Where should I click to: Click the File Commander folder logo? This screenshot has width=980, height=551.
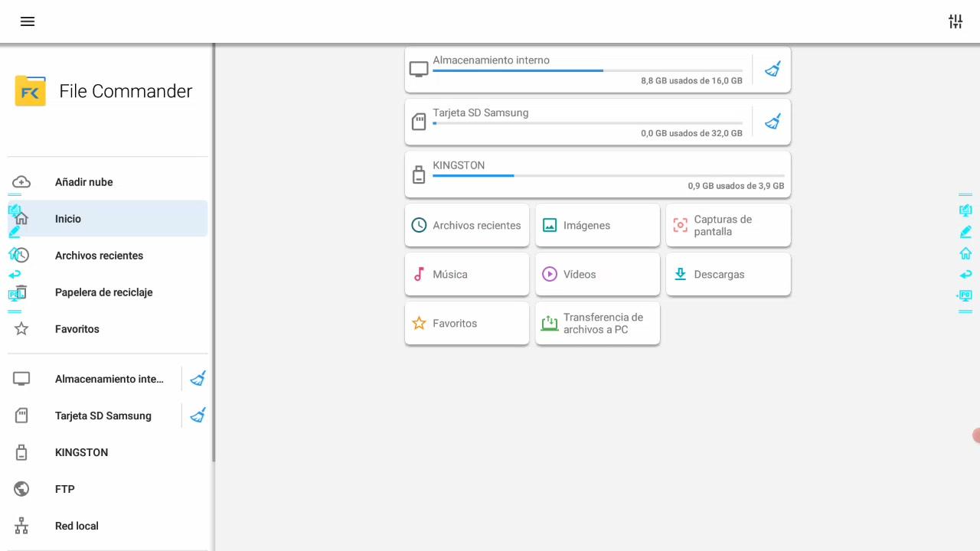click(31, 91)
